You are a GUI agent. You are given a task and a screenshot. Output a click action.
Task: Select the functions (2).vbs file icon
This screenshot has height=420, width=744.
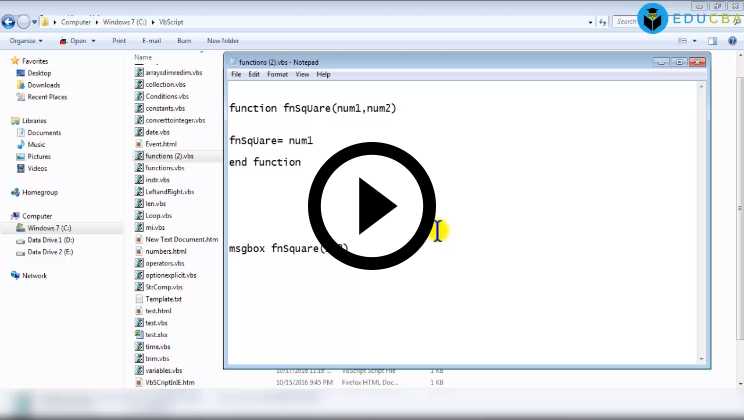[139, 156]
